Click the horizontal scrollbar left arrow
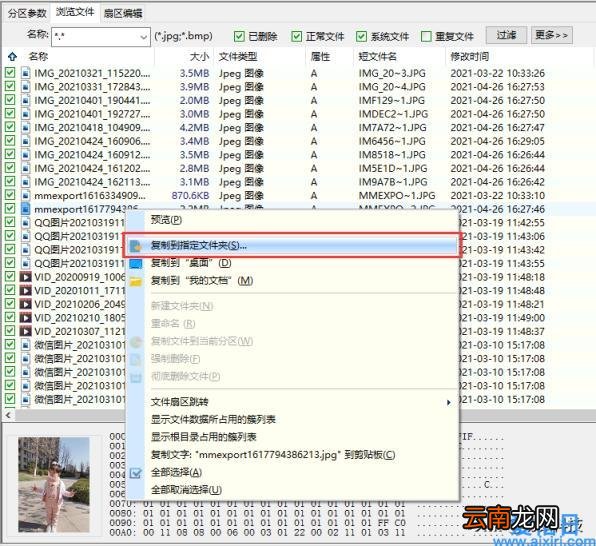 point(8,415)
